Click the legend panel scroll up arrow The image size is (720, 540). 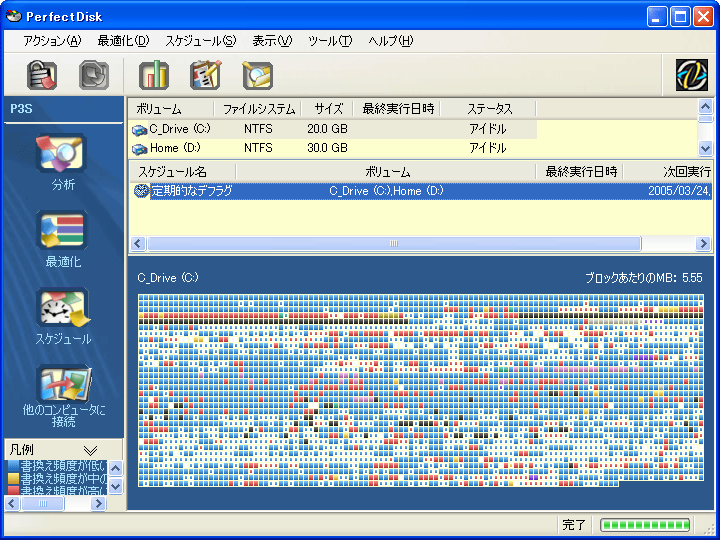tap(116, 468)
